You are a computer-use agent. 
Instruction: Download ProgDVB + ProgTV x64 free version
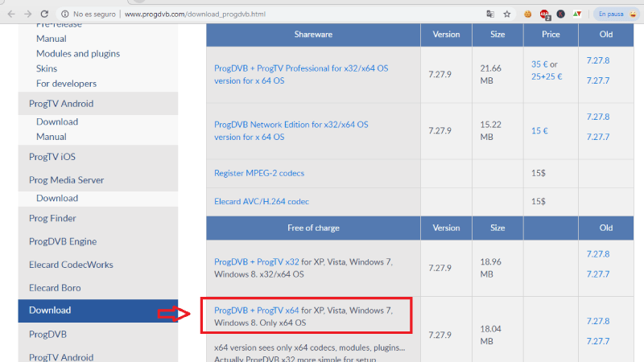(x=257, y=311)
